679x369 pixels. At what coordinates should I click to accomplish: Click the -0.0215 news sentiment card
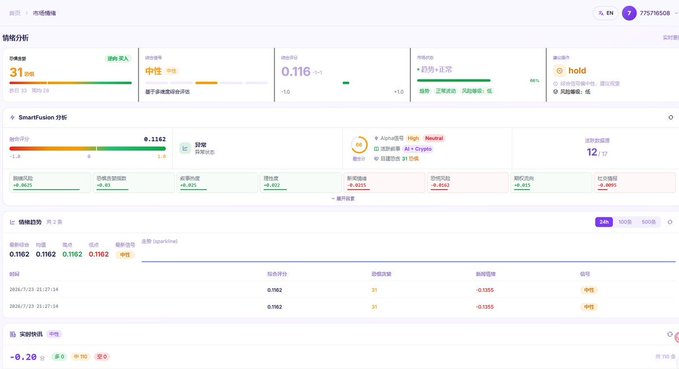click(x=385, y=182)
